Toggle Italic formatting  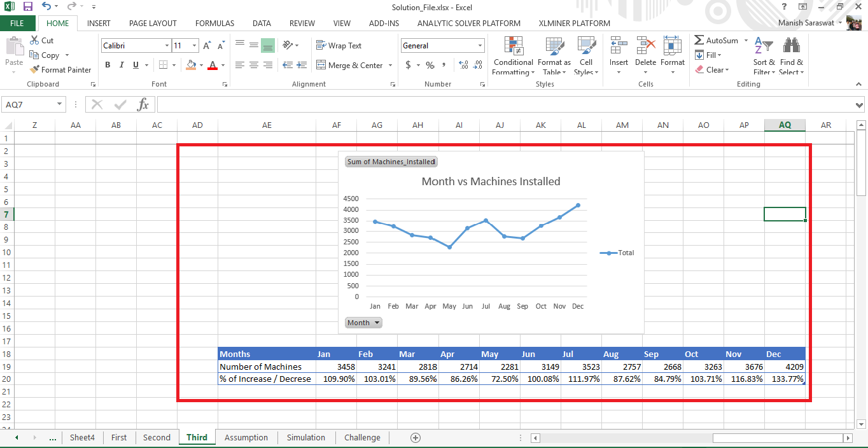(x=122, y=65)
